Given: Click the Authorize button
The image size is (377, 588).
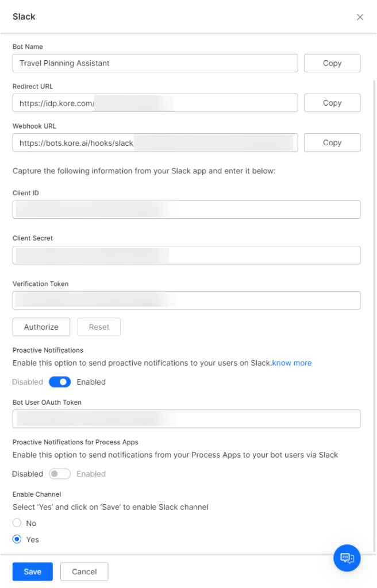Looking at the screenshot, I should point(41,327).
